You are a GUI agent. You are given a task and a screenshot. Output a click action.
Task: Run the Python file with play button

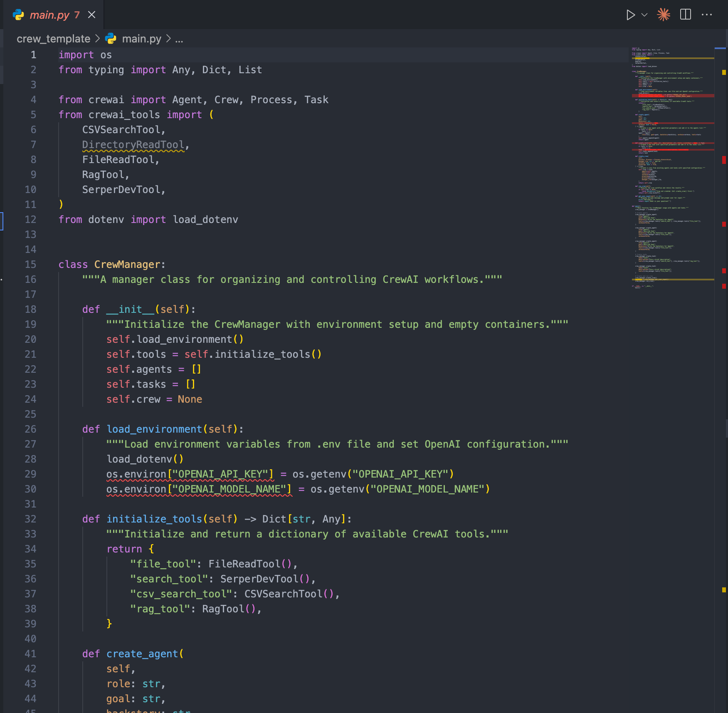630,15
